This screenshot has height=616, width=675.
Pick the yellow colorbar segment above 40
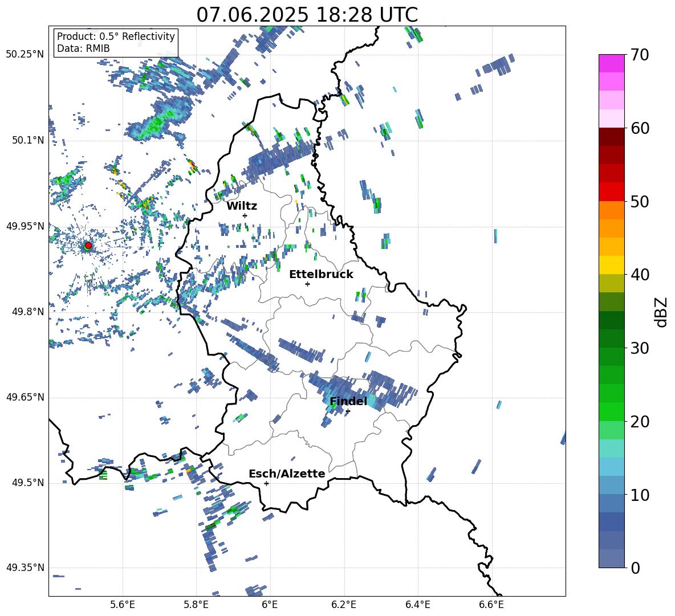611,265
